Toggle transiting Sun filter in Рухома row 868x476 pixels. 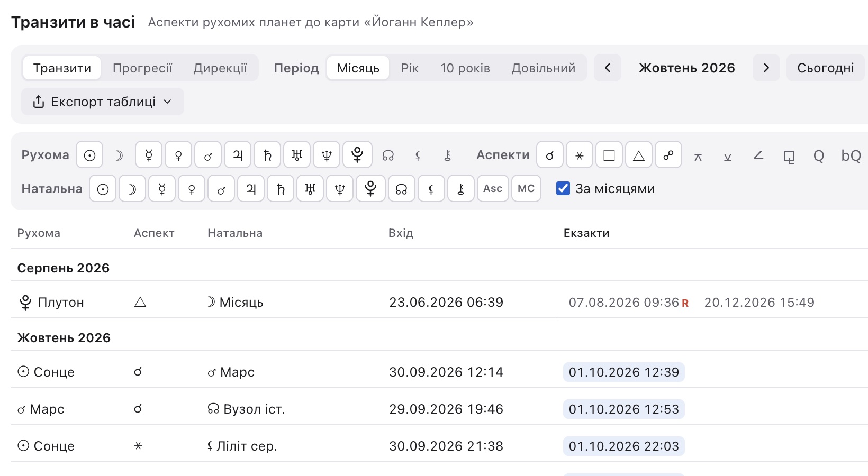pyautogui.click(x=89, y=155)
